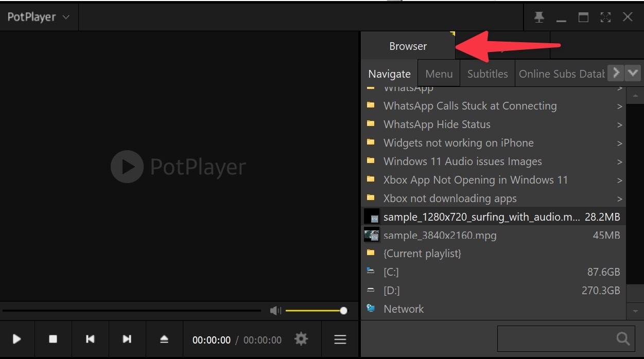Minimize the PotPlayer window
644x359 pixels.
pos(561,20)
